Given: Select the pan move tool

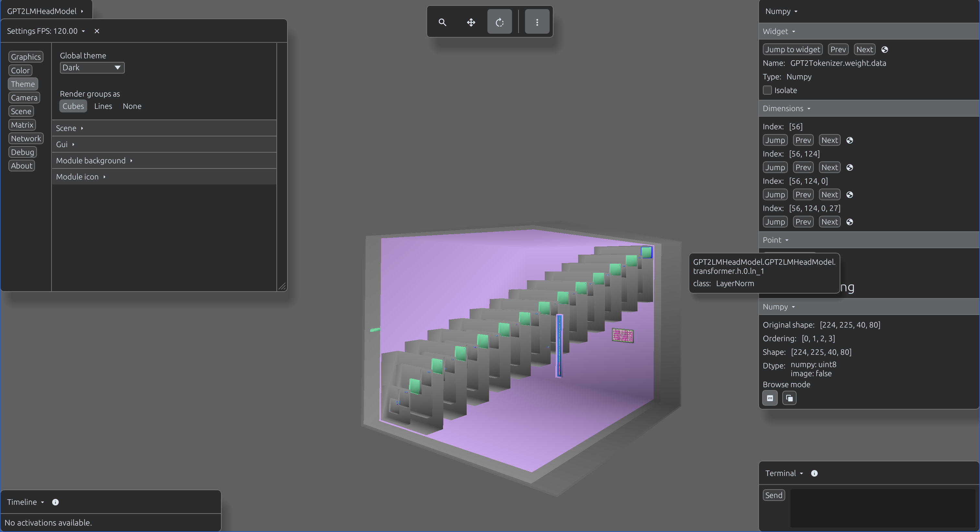Looking at the screenshot, I should point(471,22).
